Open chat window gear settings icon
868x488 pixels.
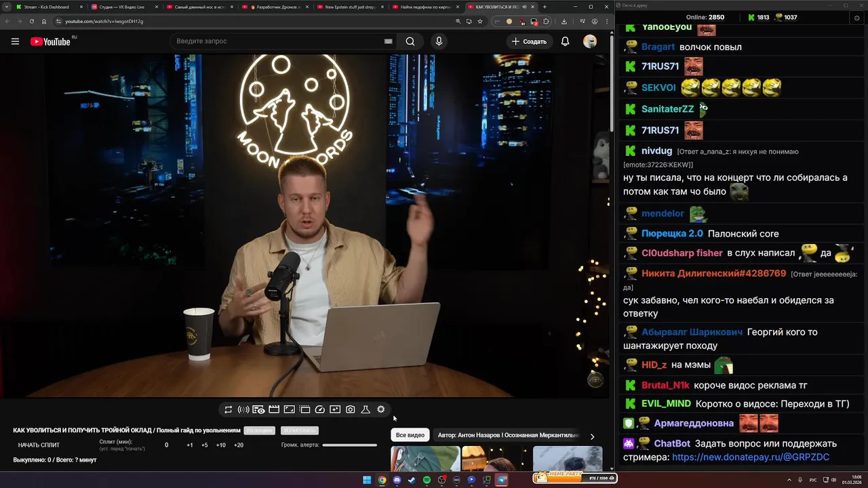tap(856, 18)
